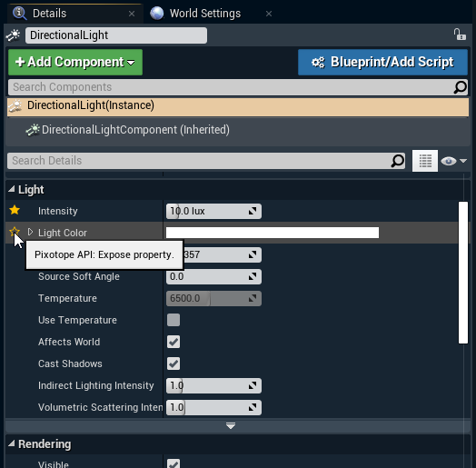Open the eye view options dropdown
This screenshot has height=468, width=476.
click(x=454, y=161)
